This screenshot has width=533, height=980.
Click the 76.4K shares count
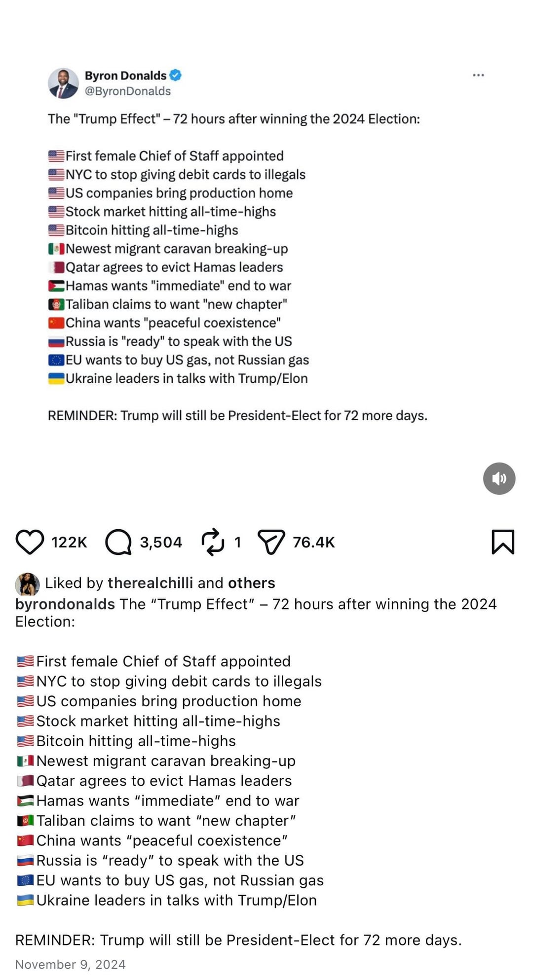pos(313,543)
